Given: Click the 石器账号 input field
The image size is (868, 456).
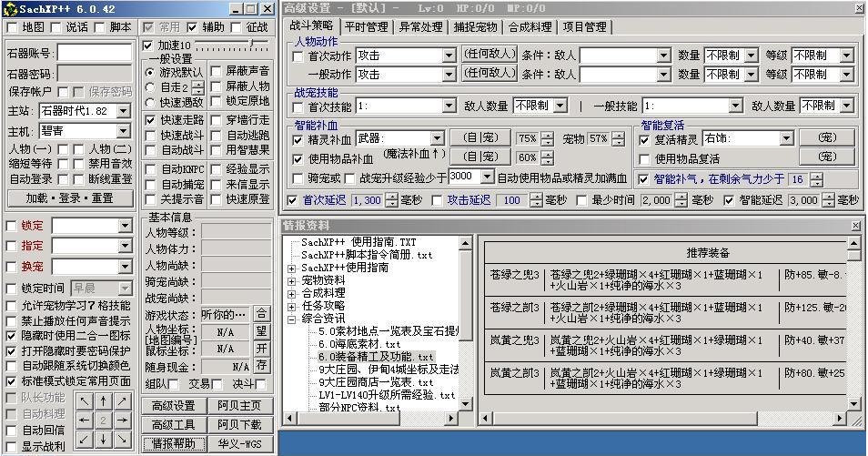Looking at the screenshot, I should coord(95,54).
